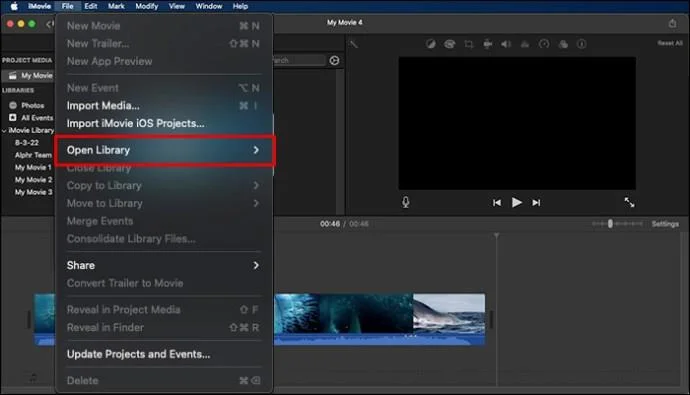
Task: Click the Photos library icon
Action: click(x=13, y=105)
